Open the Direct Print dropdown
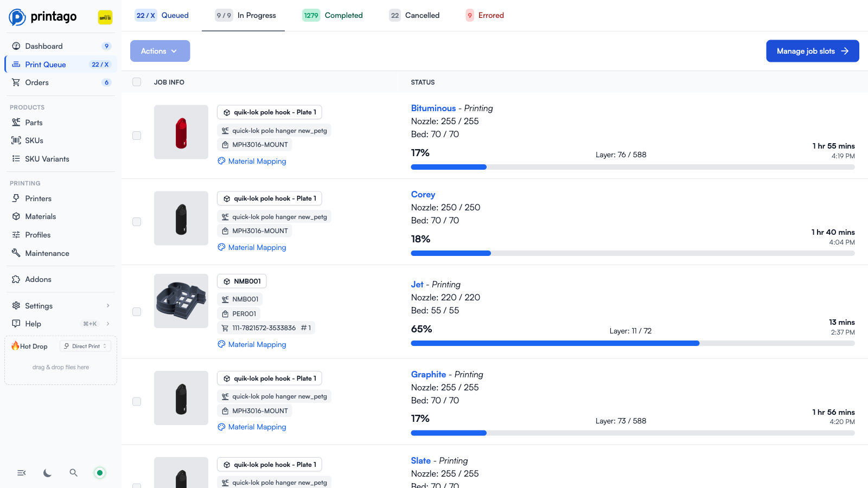 (85, 346)
